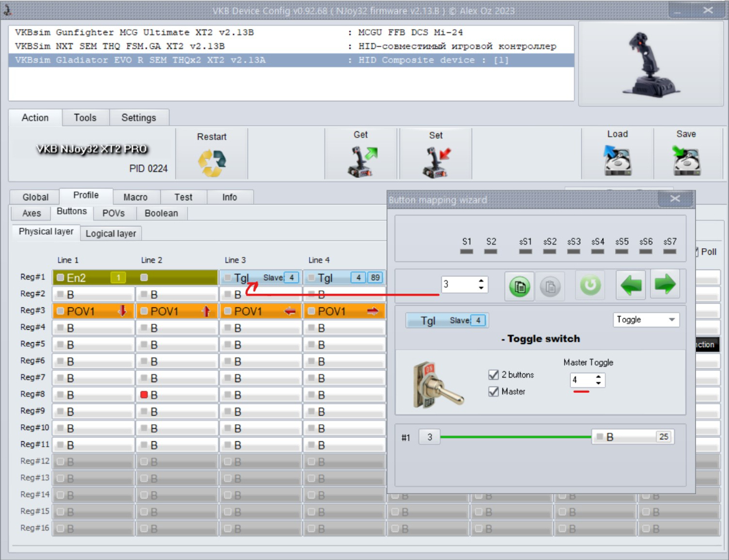This screenshot has width=729, height=560.
Task: Toggle the Poll checkbox
Action: pyautogui.click(x=696, y=252)
